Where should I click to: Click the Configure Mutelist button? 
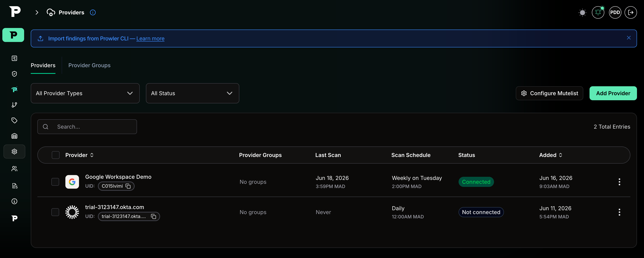(549, 93)
